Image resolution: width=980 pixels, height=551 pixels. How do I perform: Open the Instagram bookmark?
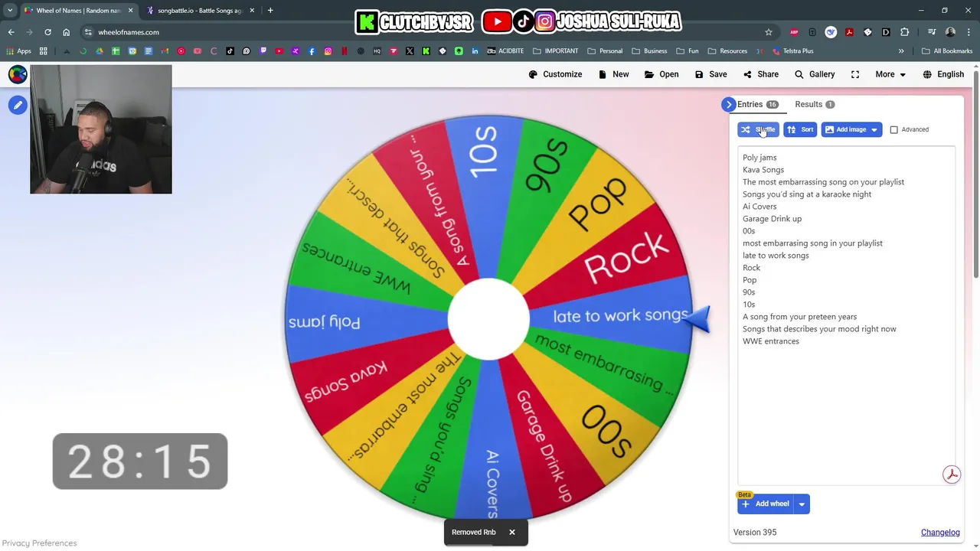[328, 51]
